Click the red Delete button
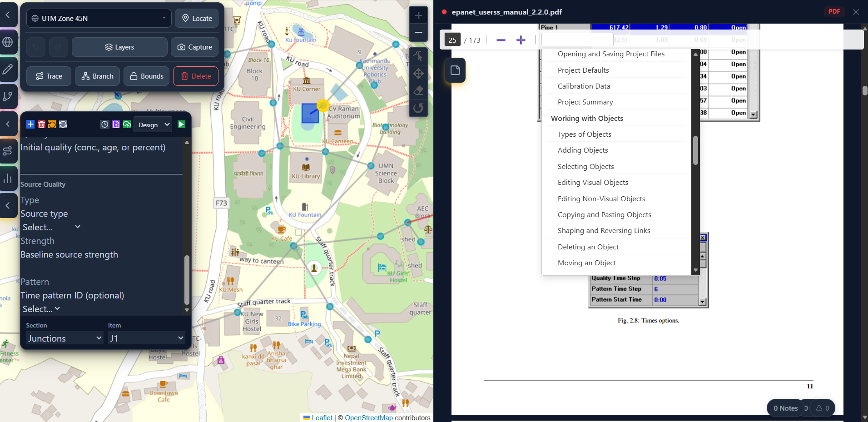Viewport: 868px width, 422px height. (x=196, y=76)
